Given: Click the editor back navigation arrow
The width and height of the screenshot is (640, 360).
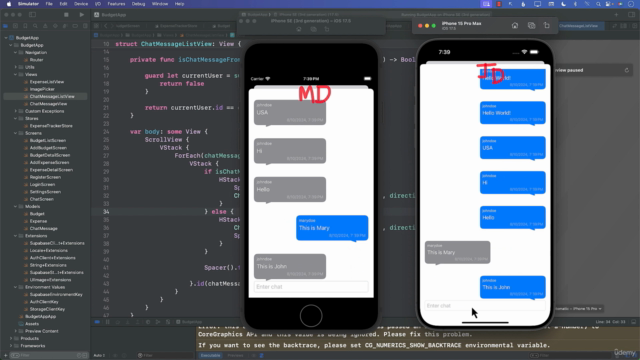Looking at the screenshot, I should click(x=106, y=26).
